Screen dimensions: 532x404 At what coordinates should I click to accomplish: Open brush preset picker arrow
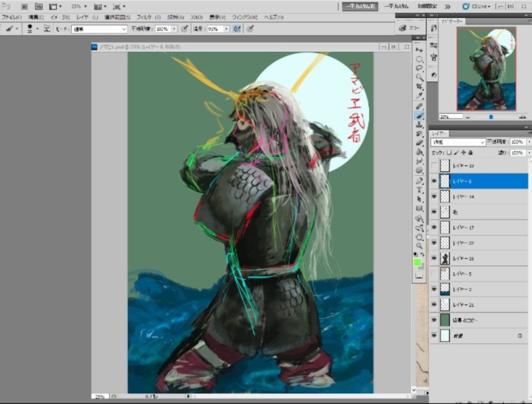[x=37, y=29]
